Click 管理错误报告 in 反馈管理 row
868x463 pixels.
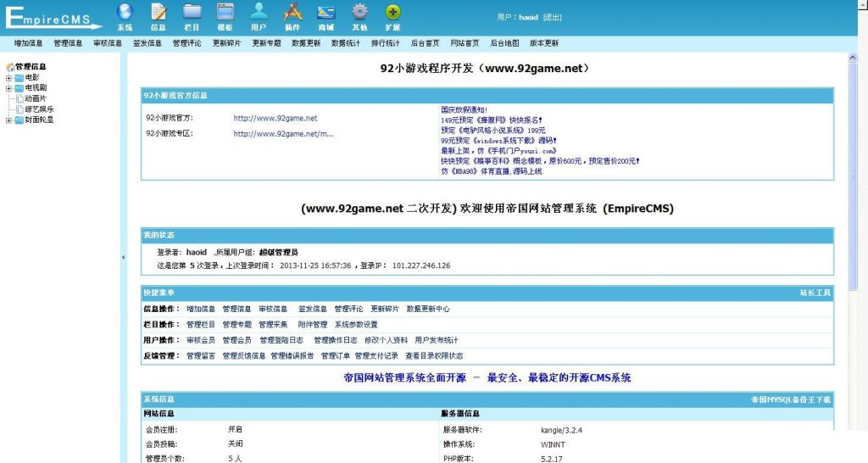click(x=292, y=356)
